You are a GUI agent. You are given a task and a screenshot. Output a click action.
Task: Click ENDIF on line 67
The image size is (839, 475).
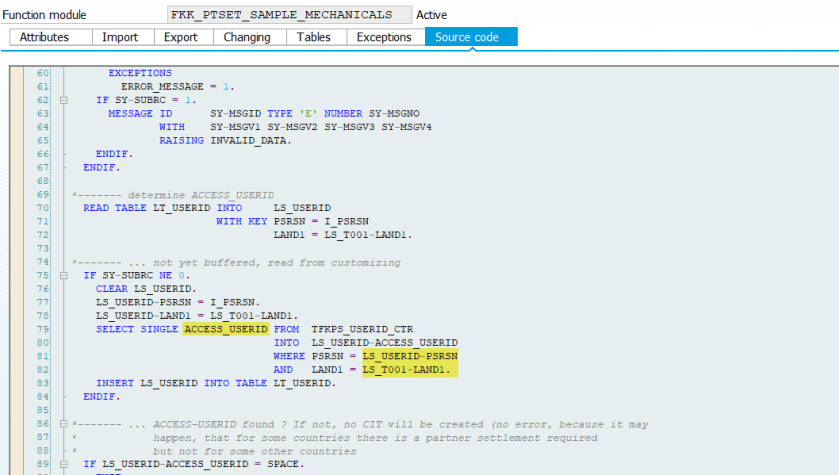102,167
